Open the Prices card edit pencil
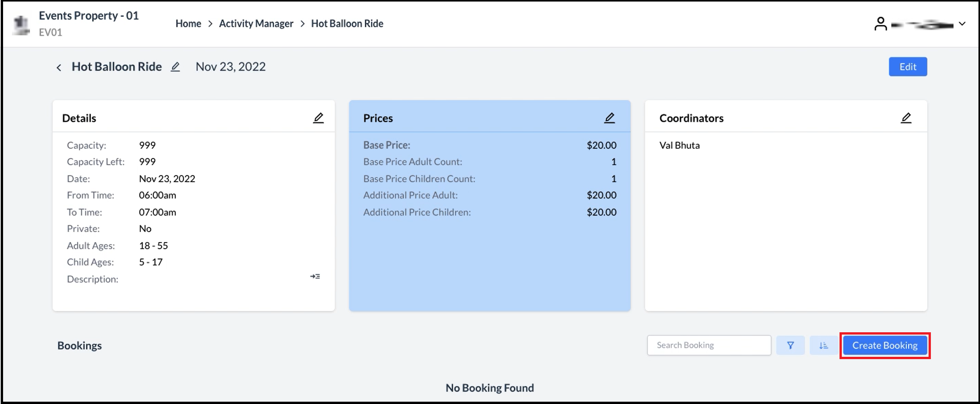Image resolution: width=980 pixels, height=404 pixels. pos(609,118)
